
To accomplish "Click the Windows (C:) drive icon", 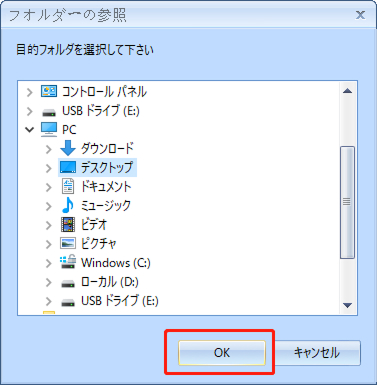I will click(68, 262).
